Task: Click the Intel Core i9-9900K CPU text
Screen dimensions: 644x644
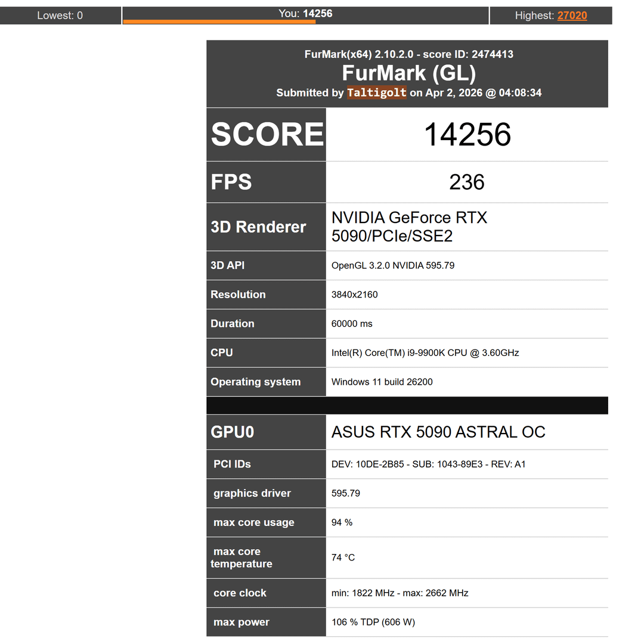Action: 425,353
